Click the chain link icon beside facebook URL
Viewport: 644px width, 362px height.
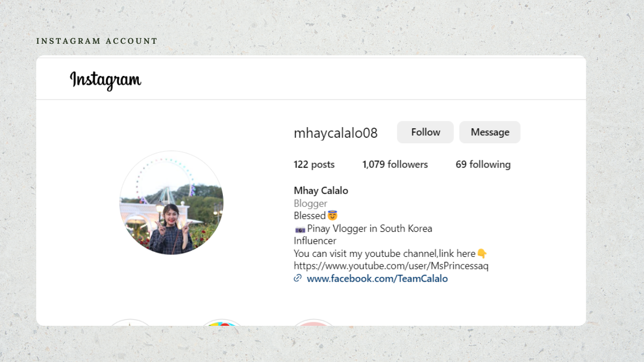tap(298, 278)
